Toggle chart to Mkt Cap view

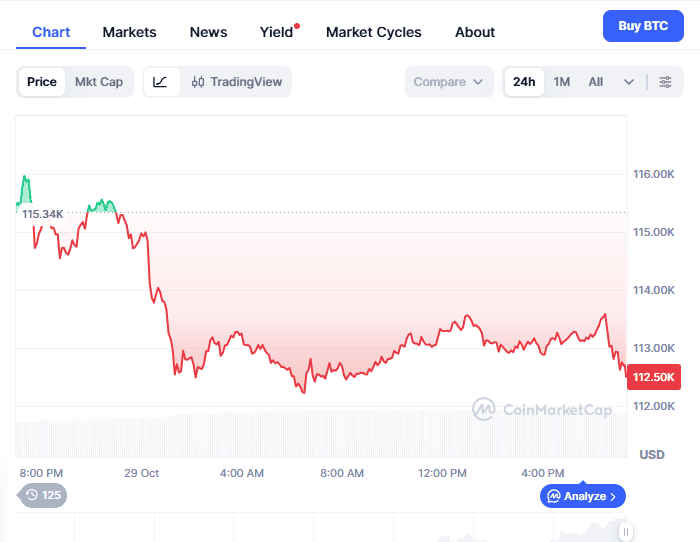99,82
